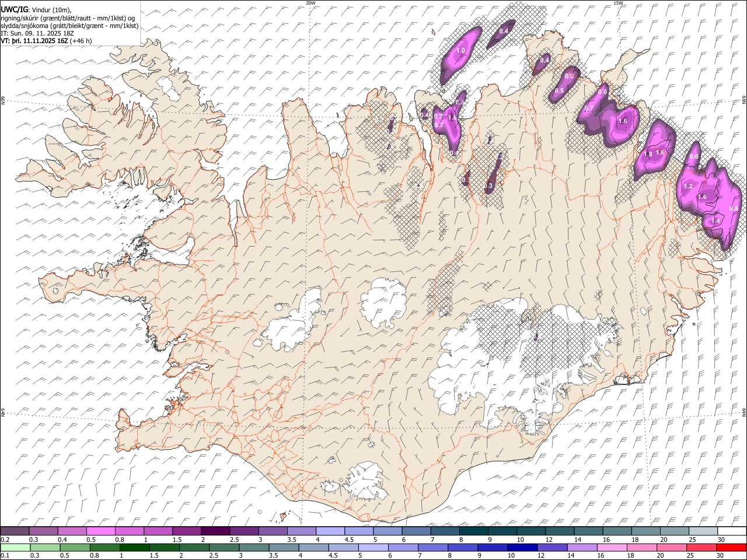Image resolution: width=747 pixels, height=560 pixels.
Task: Click the bright pink top-row swatch after 0.5
Action: (x=101, y=531)
